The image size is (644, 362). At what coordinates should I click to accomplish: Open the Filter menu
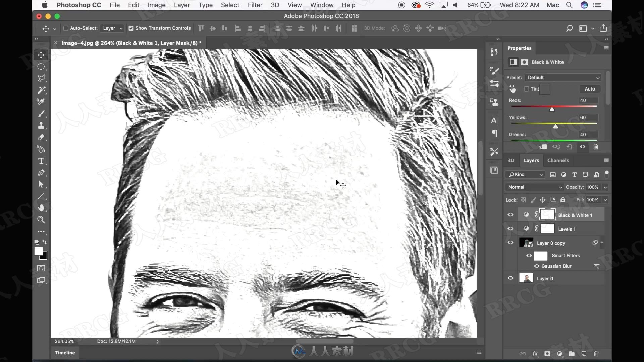pyautogui.click(x=255, y=5)
